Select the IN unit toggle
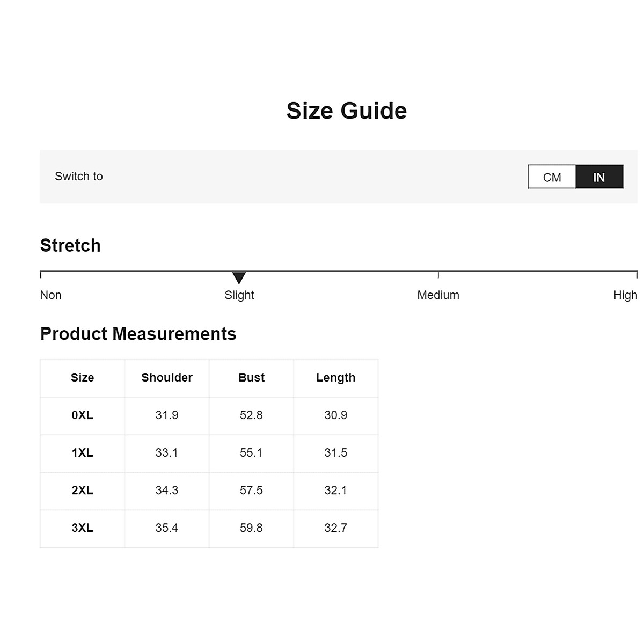This screenshot has width=644, height=644. coord(599,177)
